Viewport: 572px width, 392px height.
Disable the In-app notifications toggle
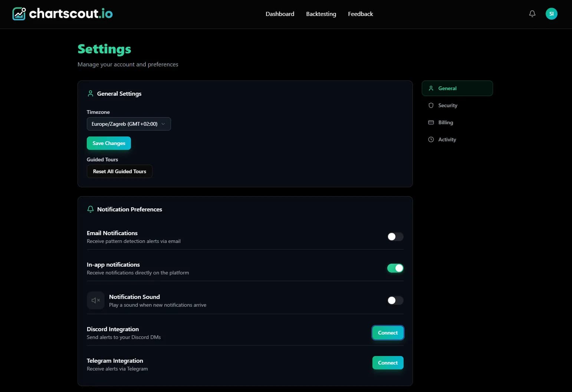tap(395, 268)
